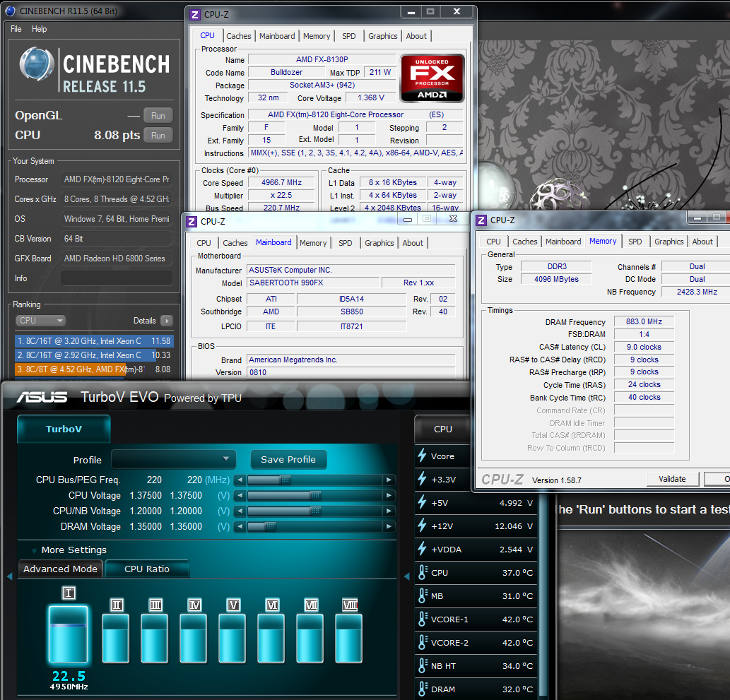Click Core Speed value 4966.7 MHz
The height and width of the screenshot is (700, 730).
pyautogui.click(x=281, y=182)
